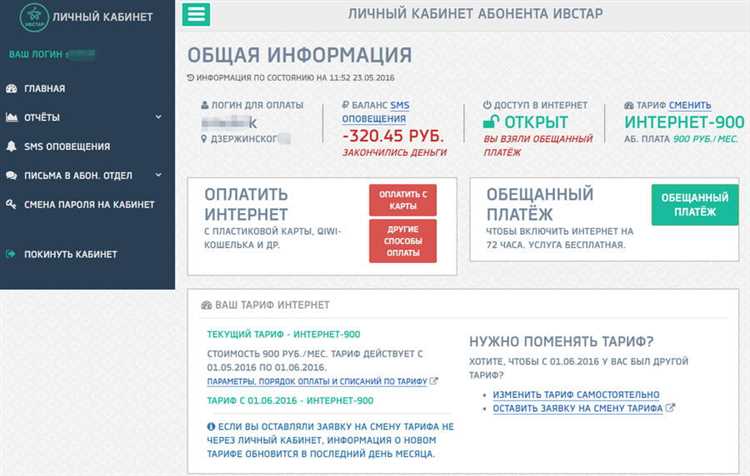Click Другие способы оплаты button
Viewport: 750px width, 476px height.
click(x=403, y=241)
